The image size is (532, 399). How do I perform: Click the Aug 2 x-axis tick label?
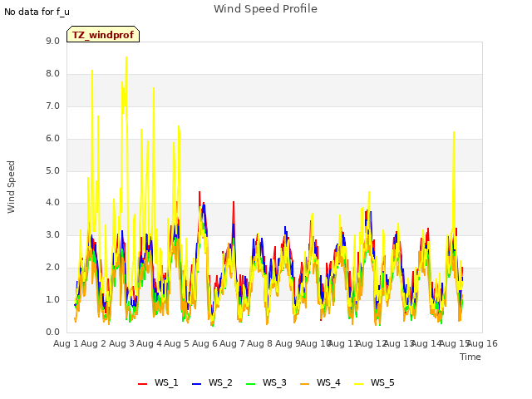coord(94,343)
